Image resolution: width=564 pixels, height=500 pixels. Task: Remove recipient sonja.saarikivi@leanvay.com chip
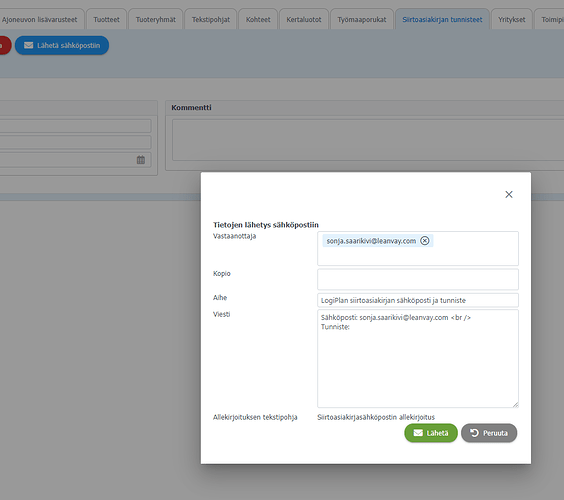(x=425, y=241)
